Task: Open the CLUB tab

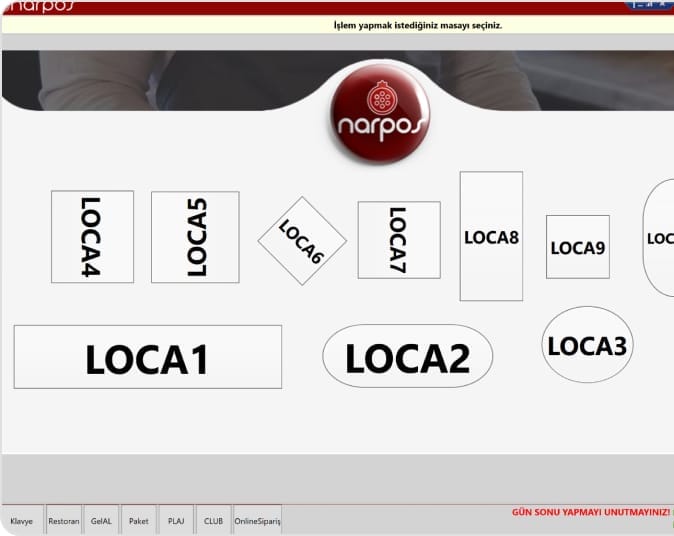Action: pyautogui.click(x=213, y=521)
